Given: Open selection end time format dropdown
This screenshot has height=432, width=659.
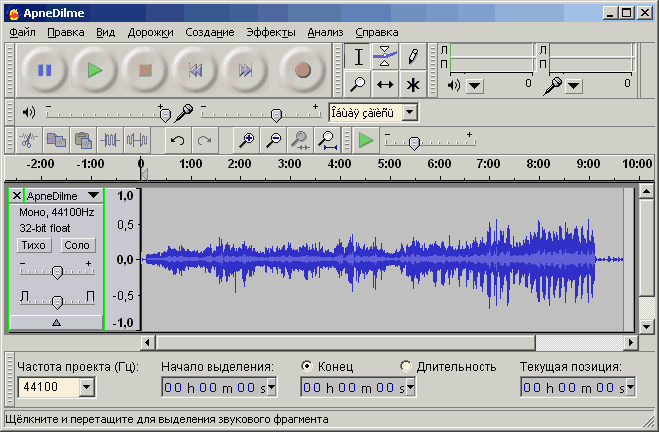Looking at the screenshot, I should pos(410,387).
